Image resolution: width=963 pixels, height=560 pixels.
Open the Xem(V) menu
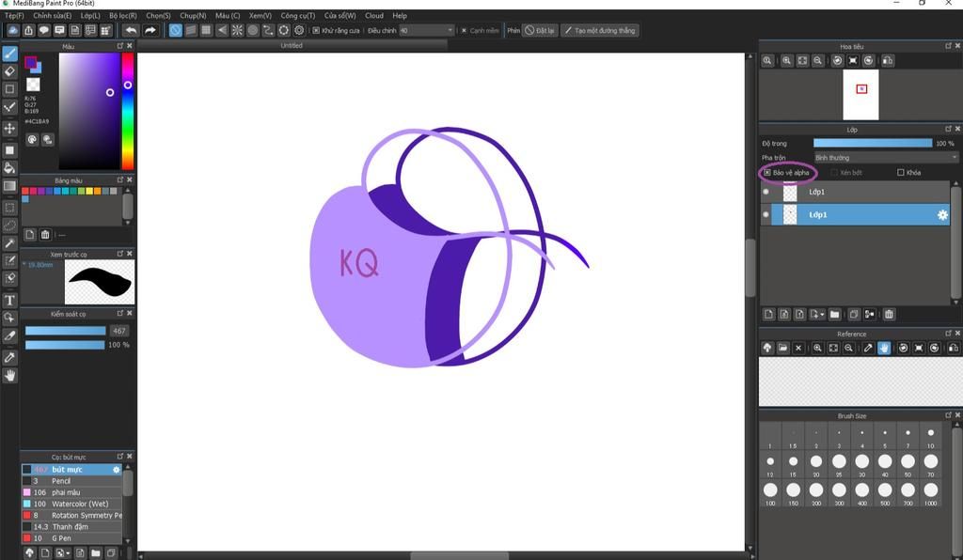point(260,15)
